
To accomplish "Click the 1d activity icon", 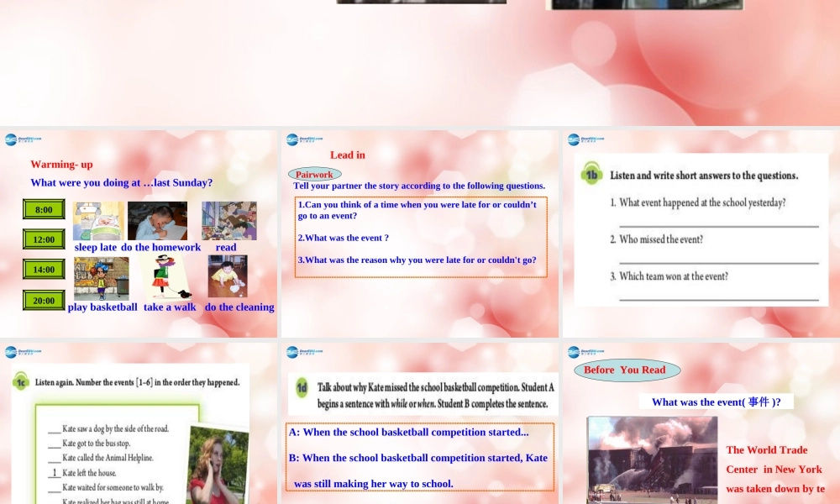I will point(302,388).
